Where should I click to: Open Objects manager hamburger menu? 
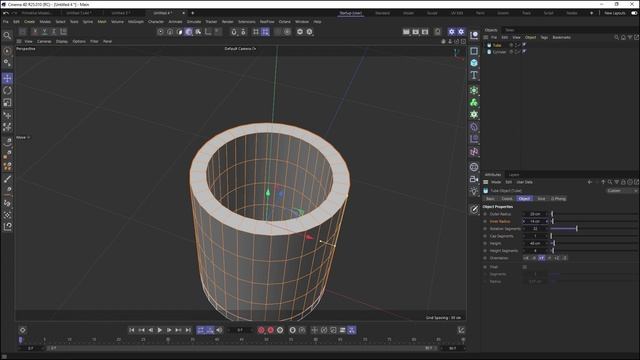click(x=486, y=37)
